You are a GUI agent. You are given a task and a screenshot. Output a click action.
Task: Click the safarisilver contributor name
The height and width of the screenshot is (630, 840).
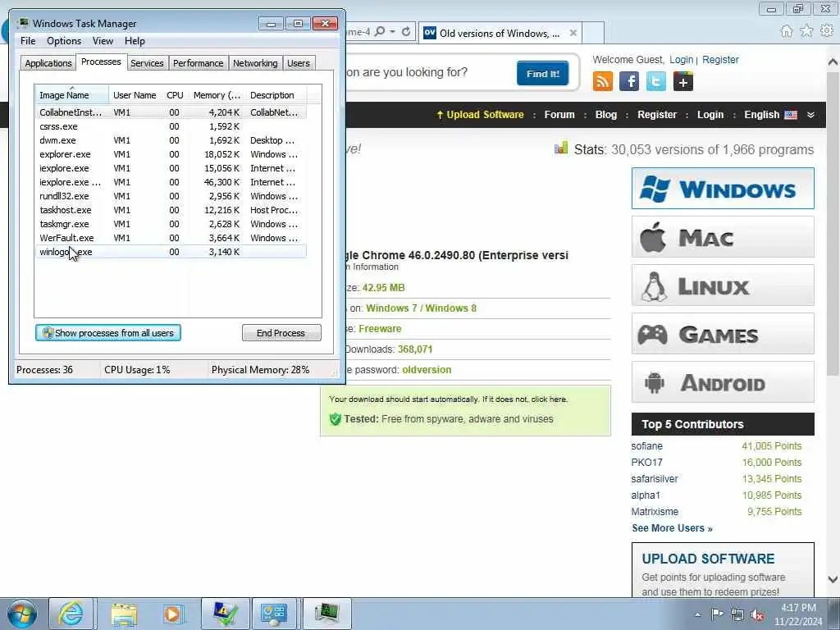(x=654, y=479)
